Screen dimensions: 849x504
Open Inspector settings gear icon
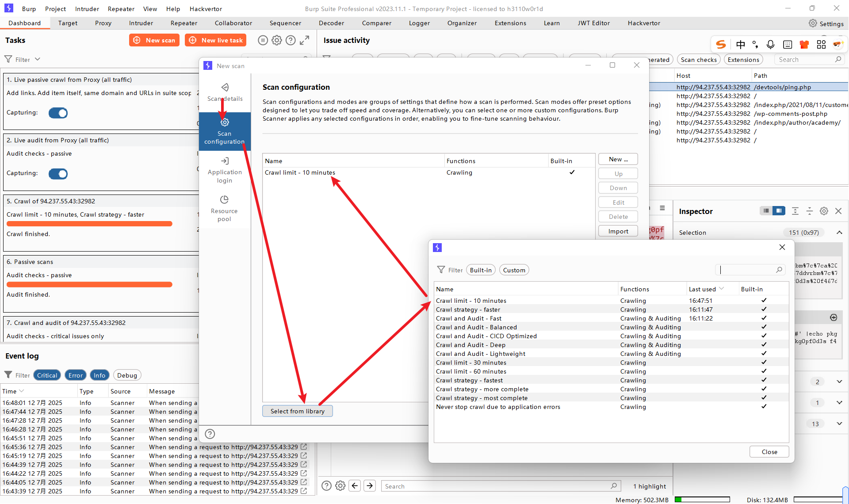coord(824,211)
